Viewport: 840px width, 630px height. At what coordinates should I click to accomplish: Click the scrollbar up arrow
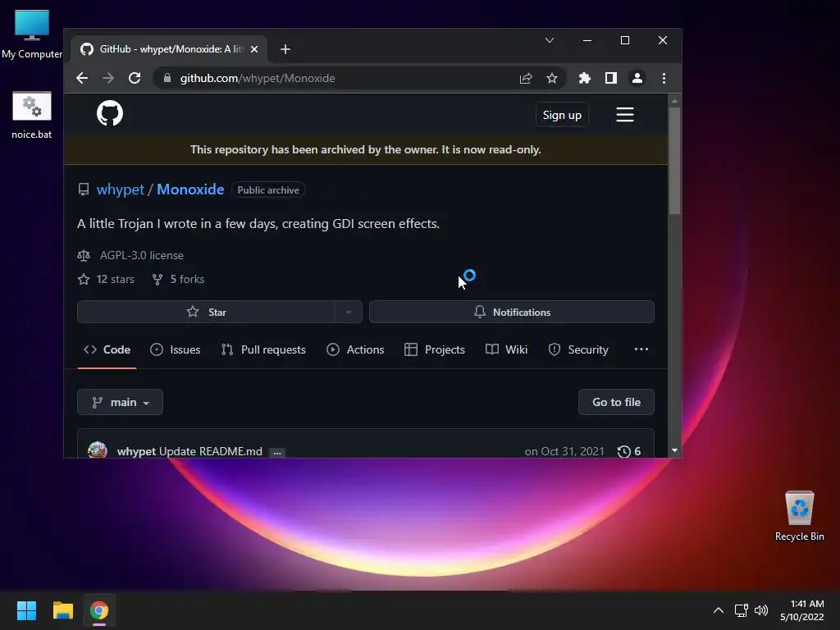click(674, 101)
